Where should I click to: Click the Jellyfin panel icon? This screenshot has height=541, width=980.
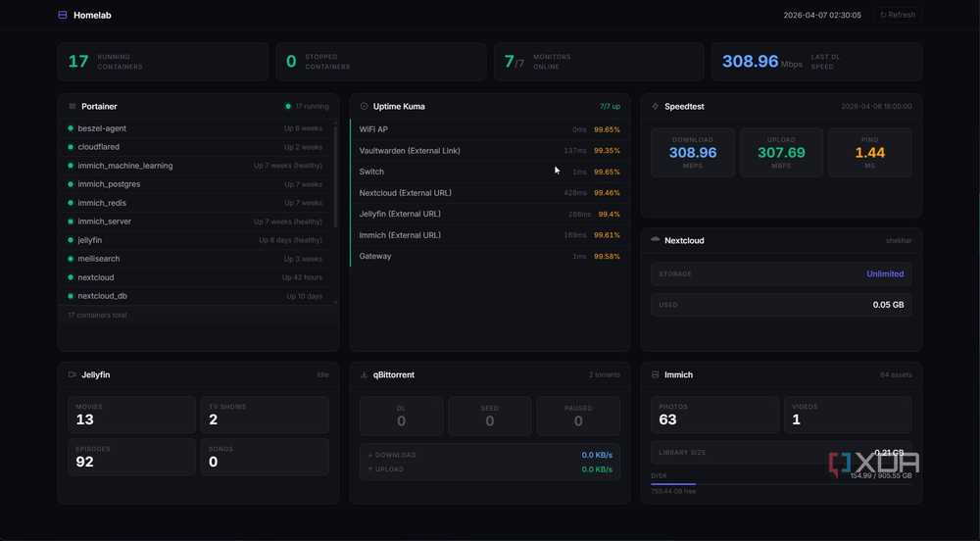tap(72, 374)
